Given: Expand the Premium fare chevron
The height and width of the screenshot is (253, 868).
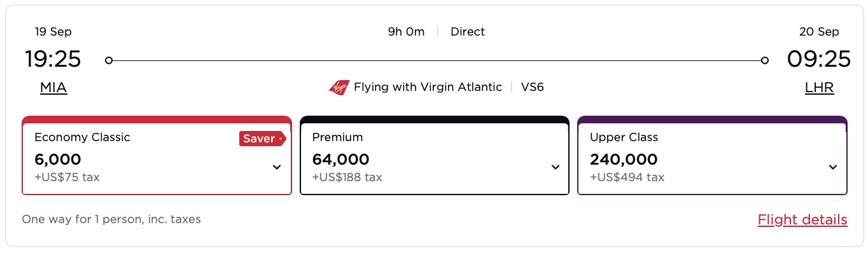Looking at the screenshot, I should (555, 167).
